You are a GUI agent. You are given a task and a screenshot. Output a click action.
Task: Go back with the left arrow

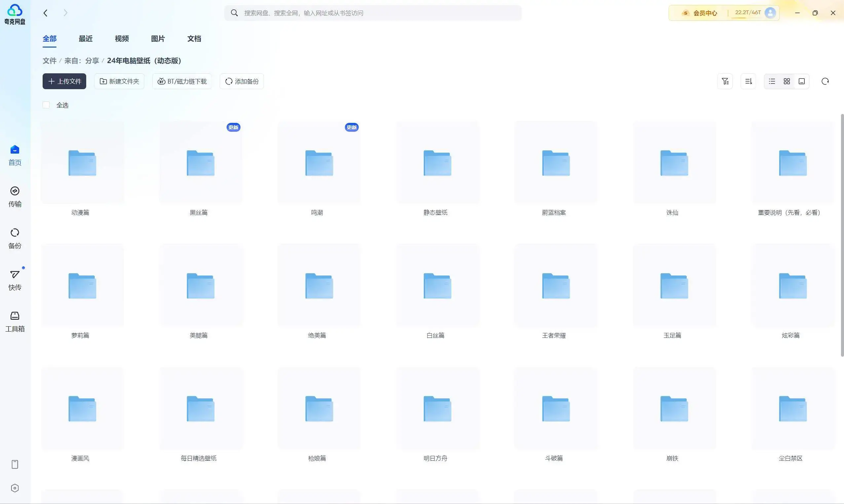(46, 13)
